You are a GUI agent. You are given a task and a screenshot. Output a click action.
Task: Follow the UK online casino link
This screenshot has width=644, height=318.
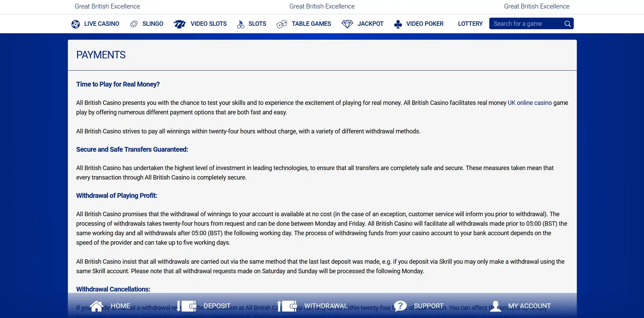pyautogui.click(x=529, y=103)
